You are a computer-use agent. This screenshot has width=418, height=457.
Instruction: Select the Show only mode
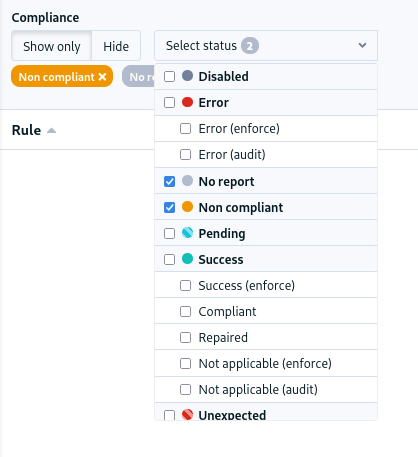pos(52,46)
